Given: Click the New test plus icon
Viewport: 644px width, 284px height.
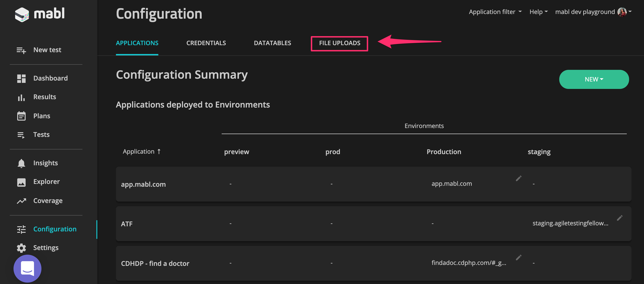Looking at the screenshot, I should (21, 50).
